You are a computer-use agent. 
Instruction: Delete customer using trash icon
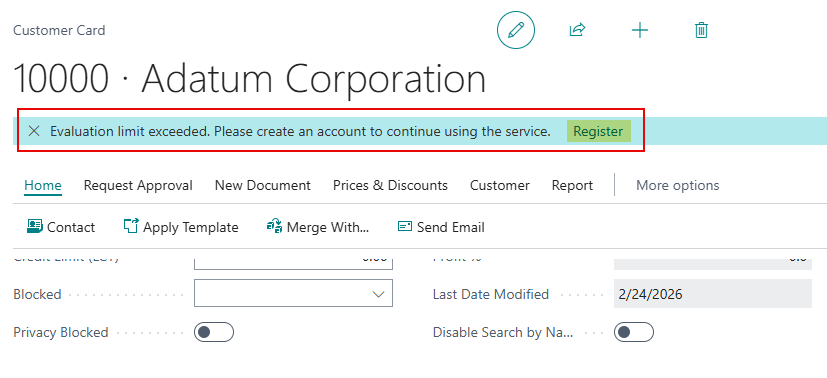click(x=701, y=30)
